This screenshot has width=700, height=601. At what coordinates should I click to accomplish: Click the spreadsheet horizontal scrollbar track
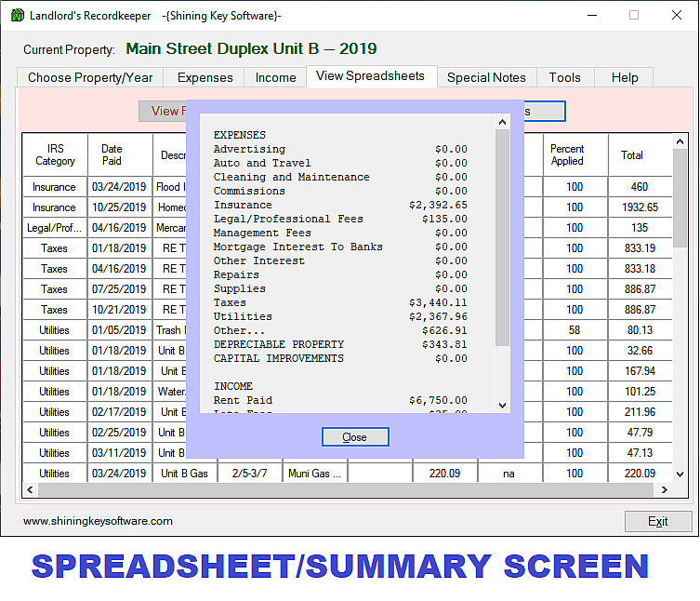coord(347,489)
